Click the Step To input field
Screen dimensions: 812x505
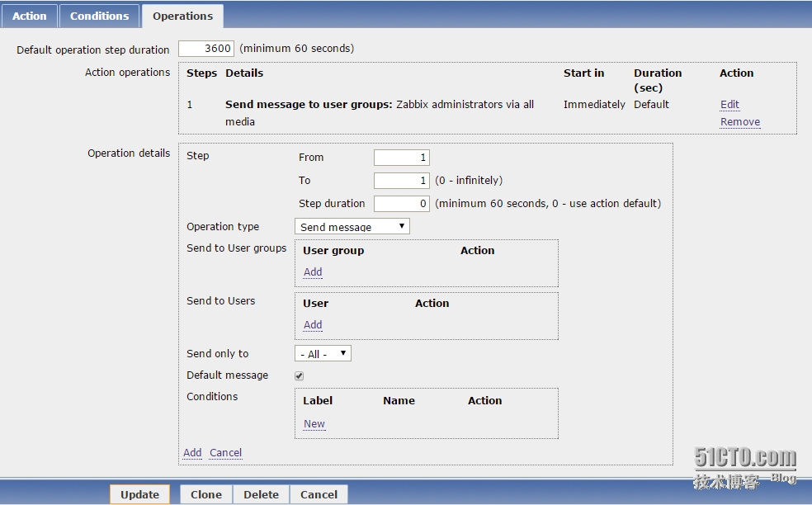pyautogui.click(x=402, y=180)
